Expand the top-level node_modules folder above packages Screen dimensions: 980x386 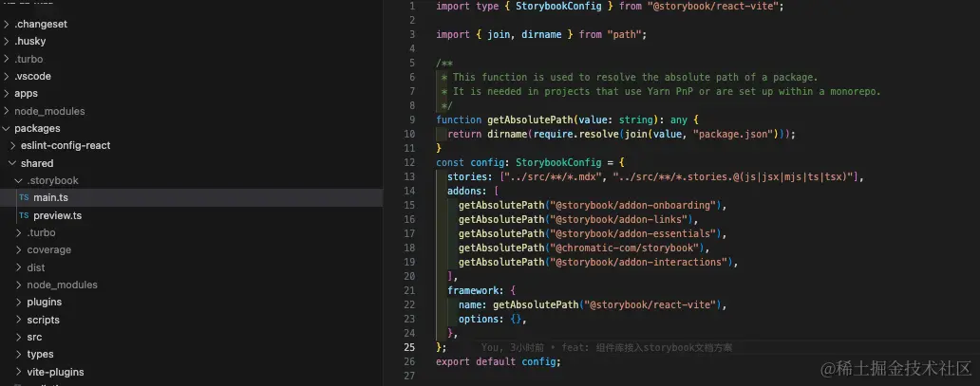(49, 111)
